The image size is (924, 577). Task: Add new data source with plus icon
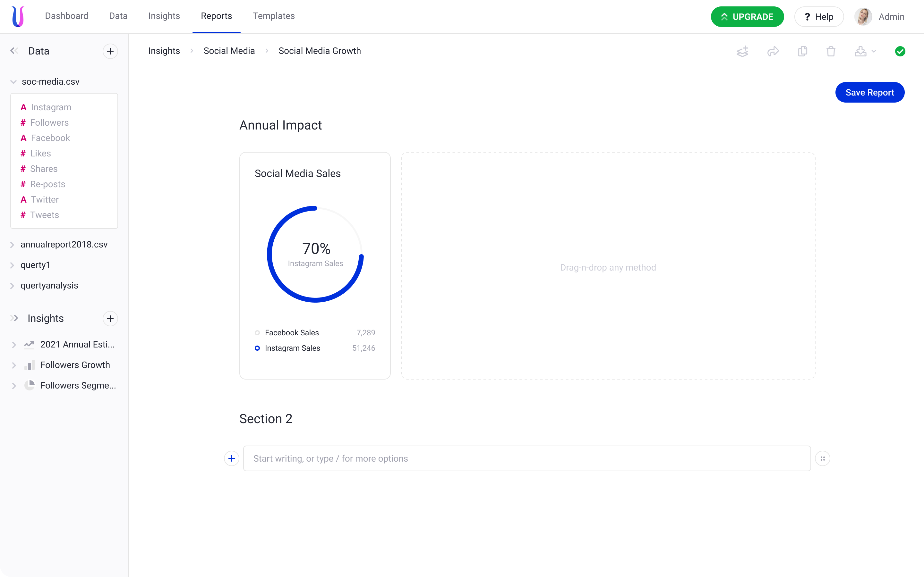point(110,51)
